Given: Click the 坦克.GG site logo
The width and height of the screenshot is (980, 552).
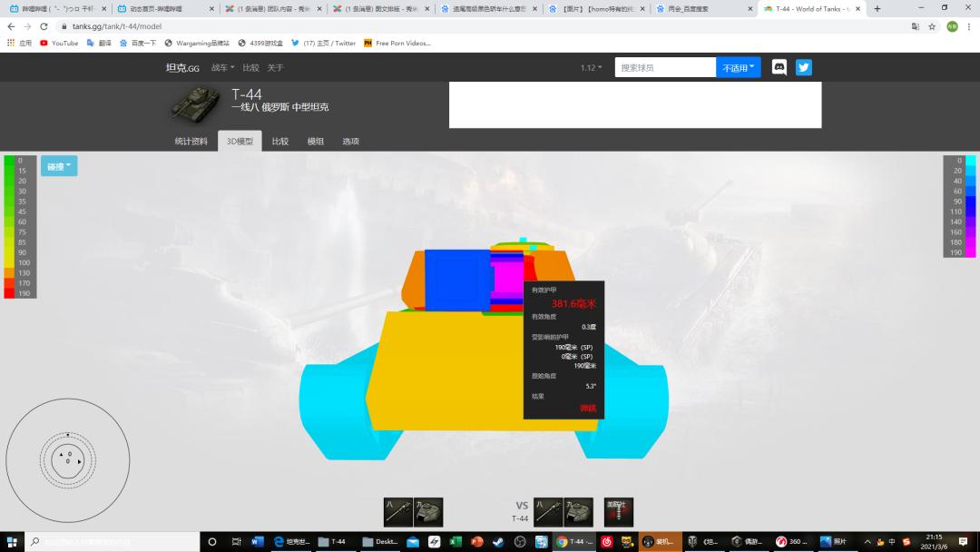Looking at the screenshot, I should coord(182,67).
